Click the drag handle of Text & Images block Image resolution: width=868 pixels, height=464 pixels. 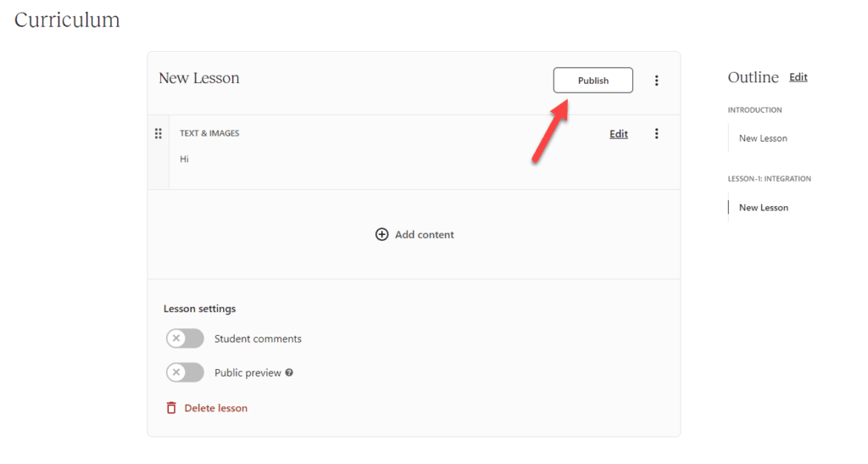159,133
